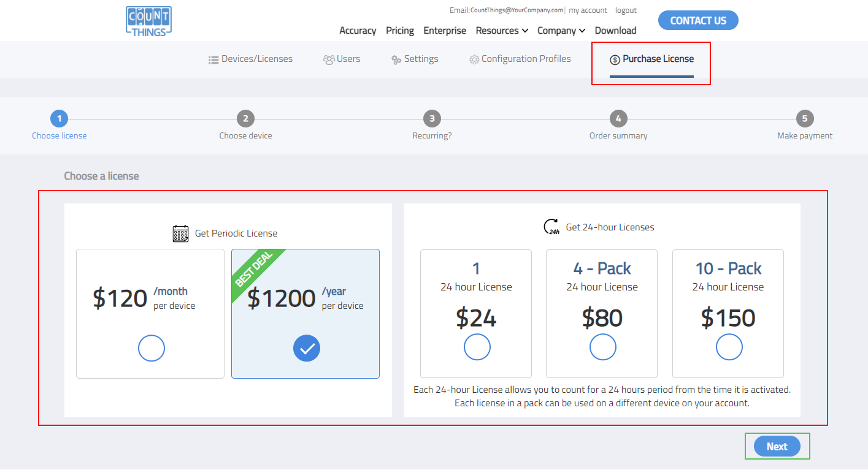
Task: Choose the 10-Pack $150 license radio
Action: tap(729, 347)
